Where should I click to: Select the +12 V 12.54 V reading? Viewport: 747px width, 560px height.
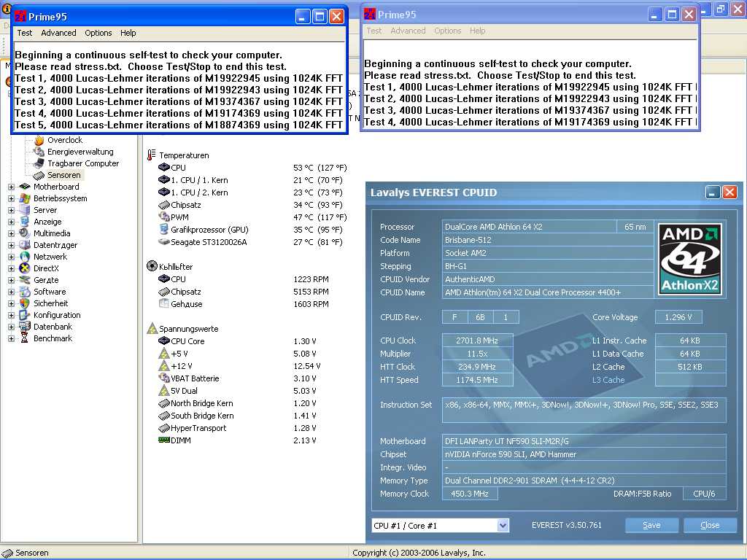pyautogui.click(x=307, y=366)
